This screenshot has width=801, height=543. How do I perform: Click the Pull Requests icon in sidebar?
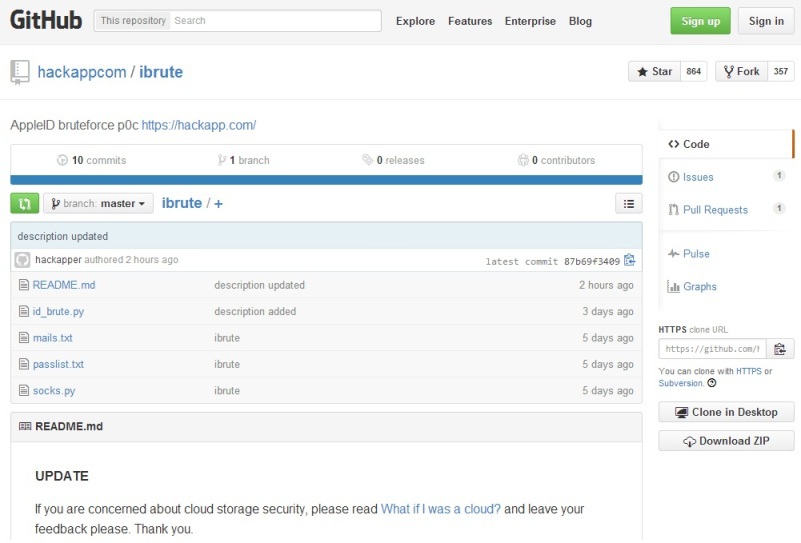(673, 209)
